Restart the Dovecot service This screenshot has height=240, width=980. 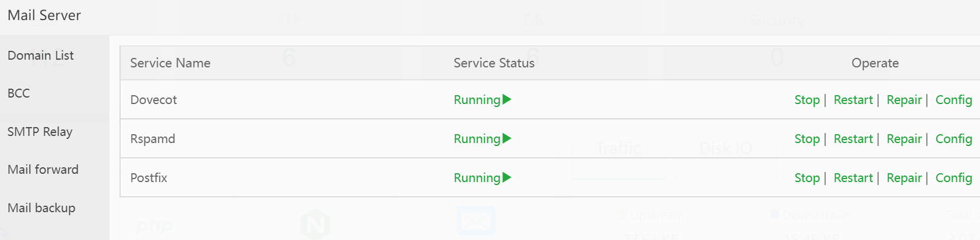coord(853,100)
